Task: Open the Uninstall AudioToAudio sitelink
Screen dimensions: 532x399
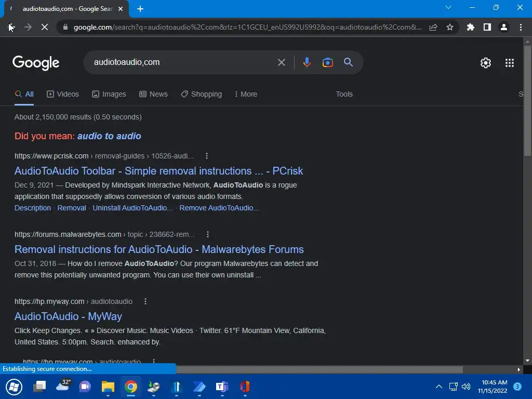Action: (x=132, y=208)
